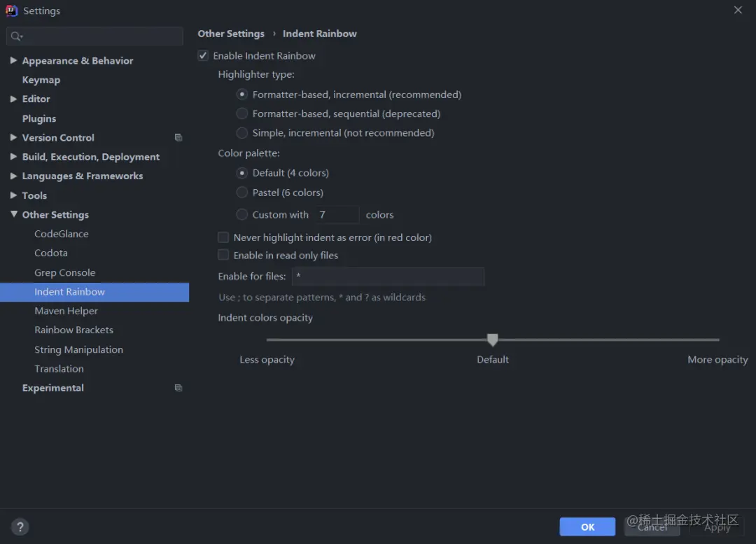Image resolution: width=756 pixels, height=544 pixels.
Task: Click the search magnifier icon in settings
Action: 16,36
